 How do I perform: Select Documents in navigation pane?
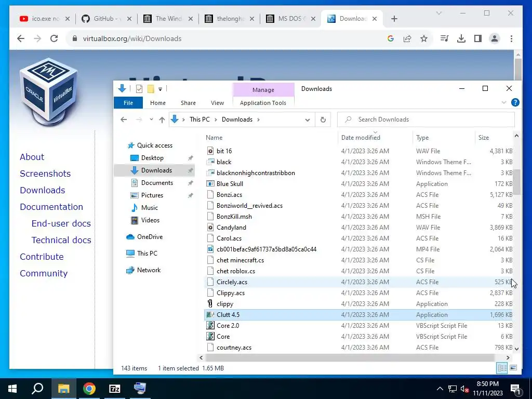[x=157, y=183]
